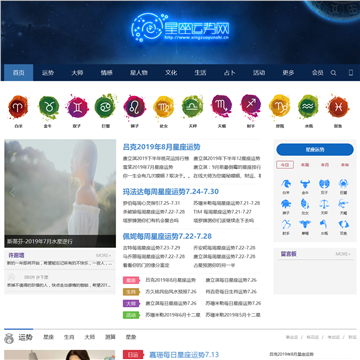Image resolution: width=360 pixels, height=360 pixels.
Task: Open the 文化 navigation menu item
Action: click(x=171, y=73)
